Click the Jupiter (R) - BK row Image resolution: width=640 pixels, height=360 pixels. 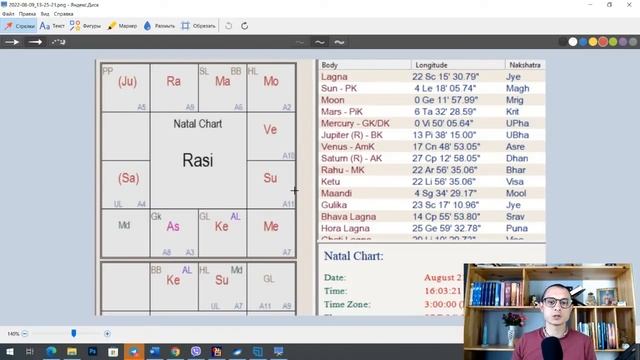click(x=432, y=135)
